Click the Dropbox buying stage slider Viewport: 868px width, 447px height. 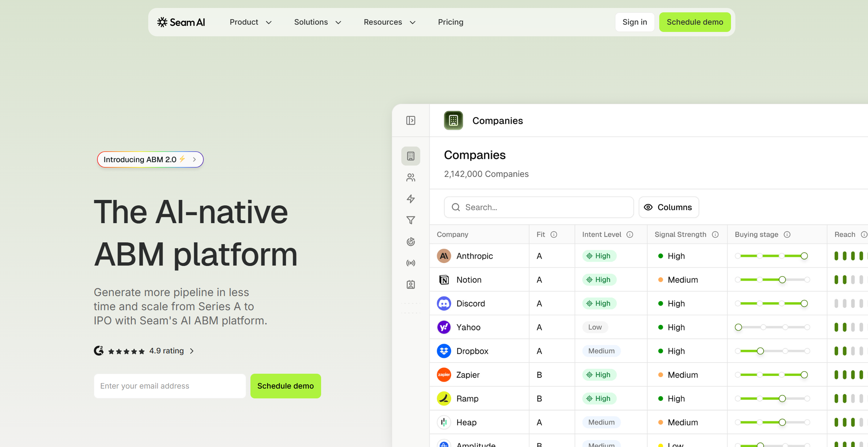pos(772,351)
